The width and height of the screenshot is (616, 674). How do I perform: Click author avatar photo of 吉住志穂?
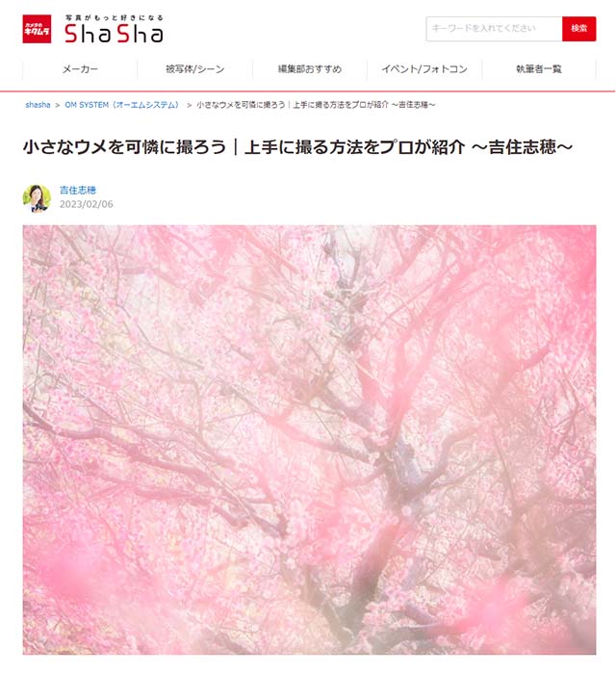[37, 198]
